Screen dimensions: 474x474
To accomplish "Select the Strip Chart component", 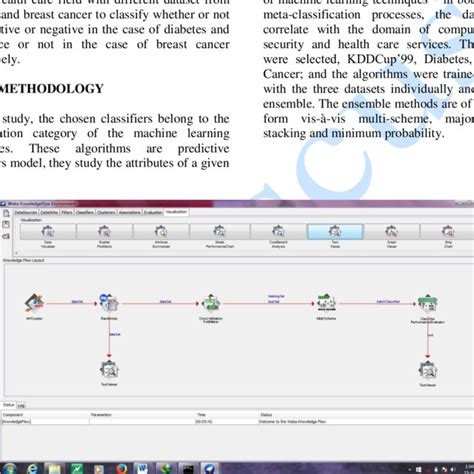I will tap(448, 232).
